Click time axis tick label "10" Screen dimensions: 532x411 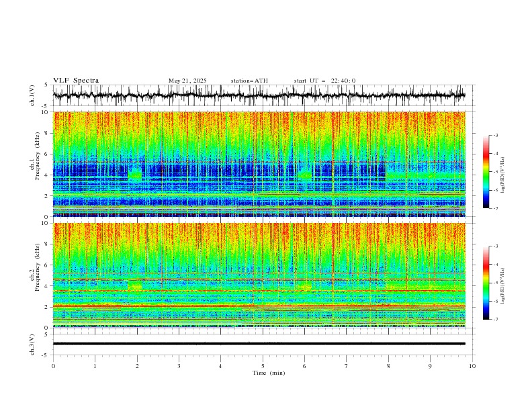(x=472, y=366)
